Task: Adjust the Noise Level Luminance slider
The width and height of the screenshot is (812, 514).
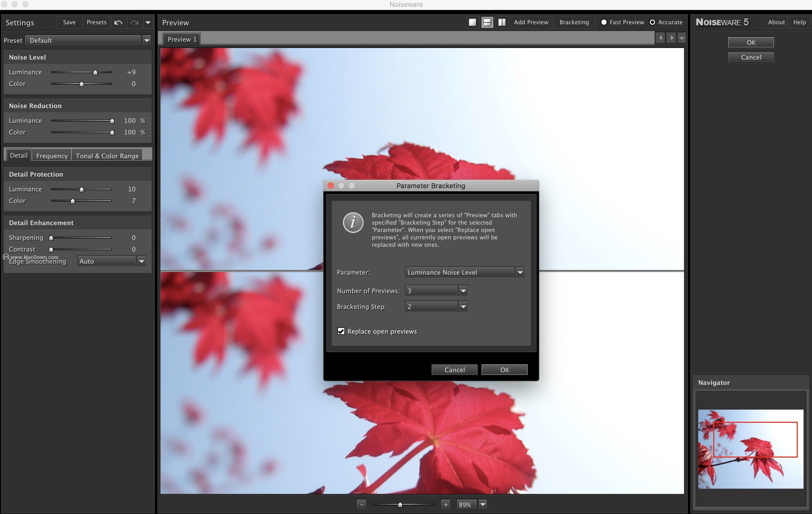Action: tap(95, 72)
